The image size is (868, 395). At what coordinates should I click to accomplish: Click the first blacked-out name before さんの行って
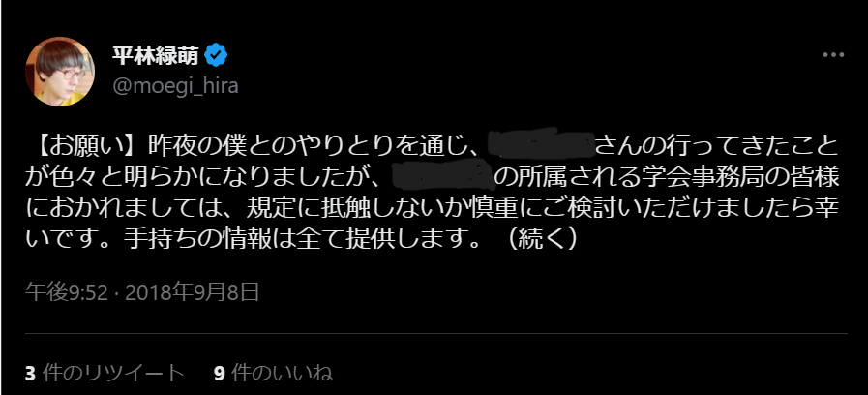coord(540,145)
